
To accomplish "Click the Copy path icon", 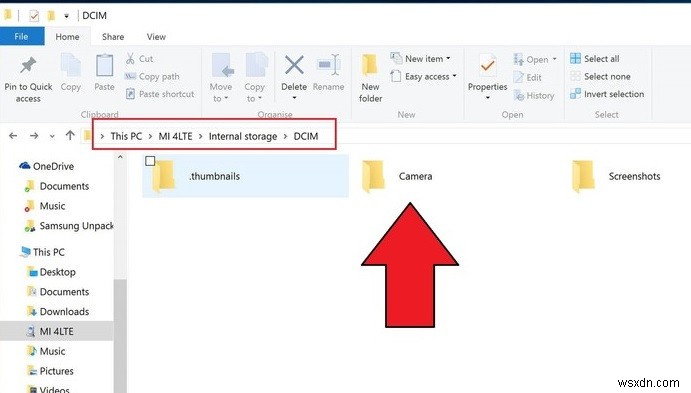I will (130, 76).
